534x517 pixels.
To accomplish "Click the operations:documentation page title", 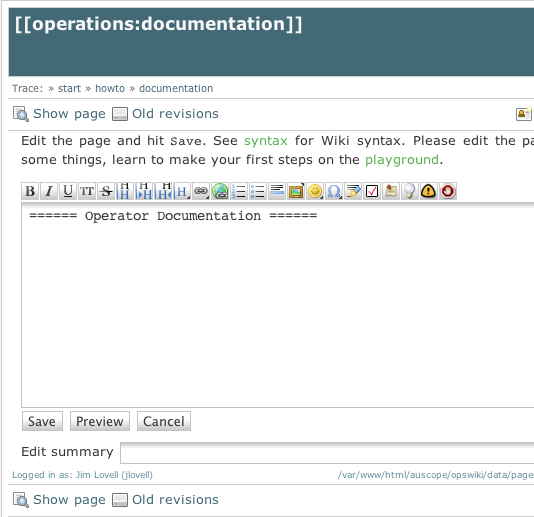I will click(x=158, y=25).
